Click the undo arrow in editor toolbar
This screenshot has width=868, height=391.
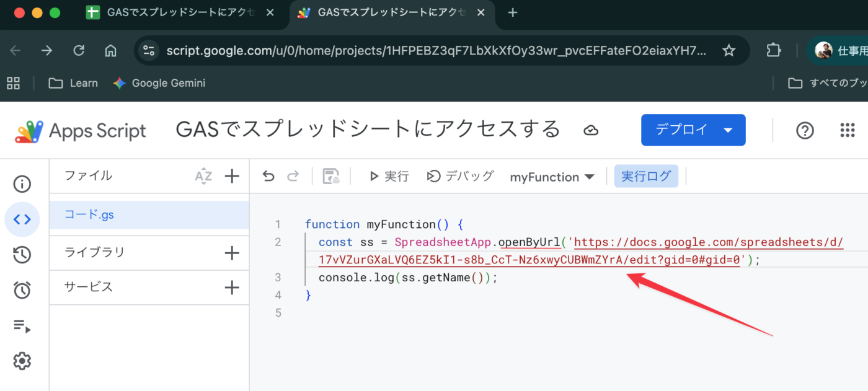click(x=268, y=177)
